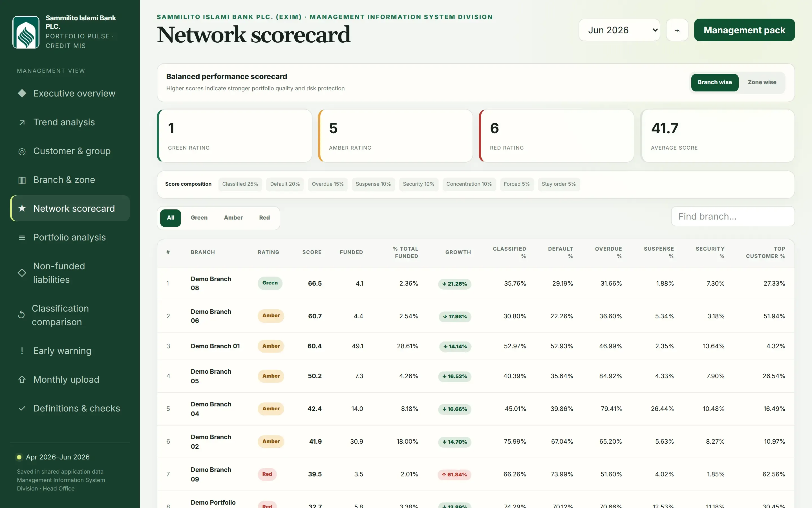Switch scorecard to Branch wise
This screenshot has height=508, width=812.
[715, 82]
